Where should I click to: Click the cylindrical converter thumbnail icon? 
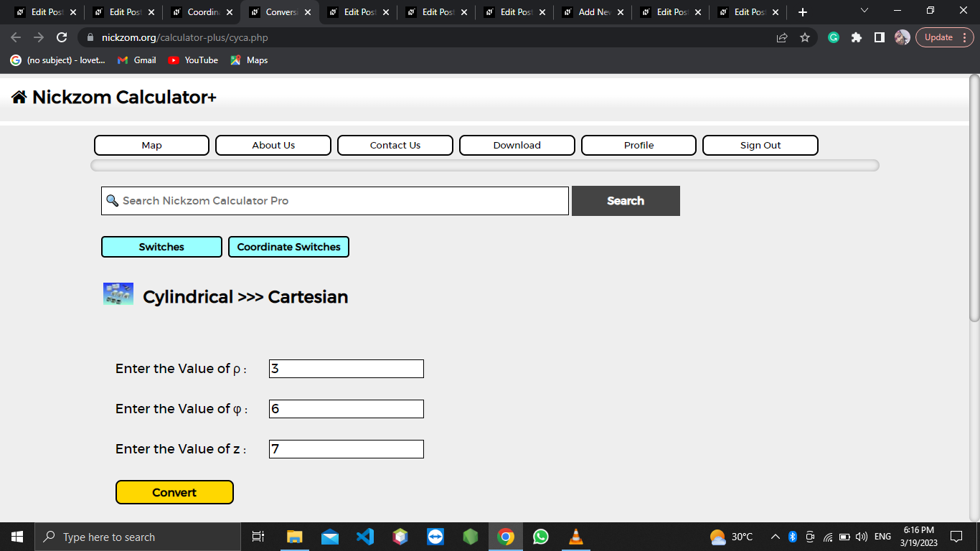(x=118, y=294)
